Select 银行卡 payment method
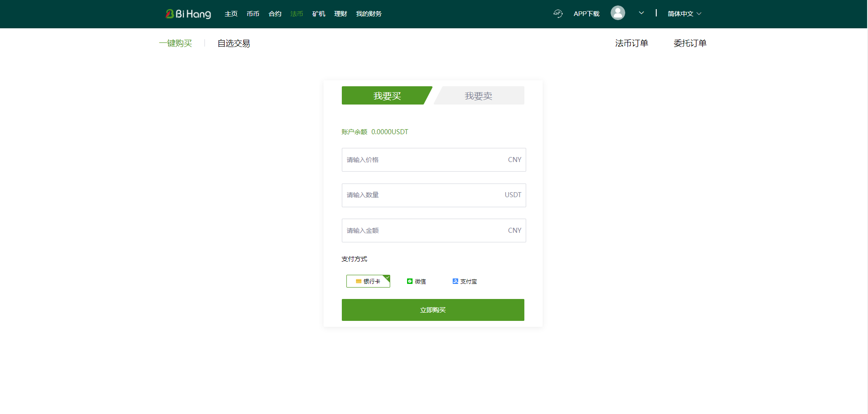This screenshot has height=414, width=868. tap(368, 281)
